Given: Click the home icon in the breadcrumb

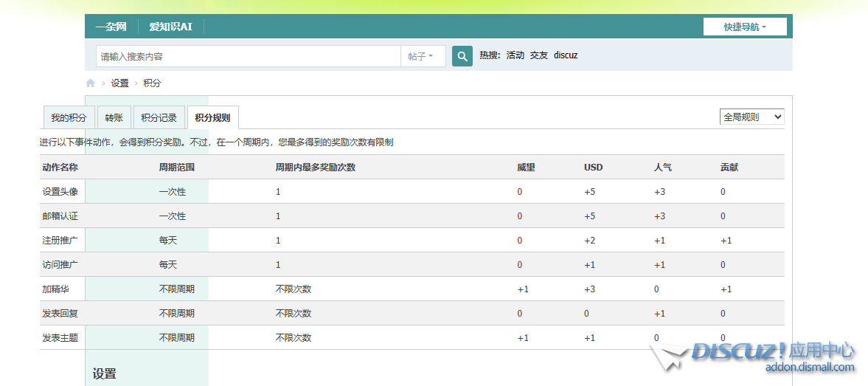Looking at the screenshot, I should pos(91,83).
